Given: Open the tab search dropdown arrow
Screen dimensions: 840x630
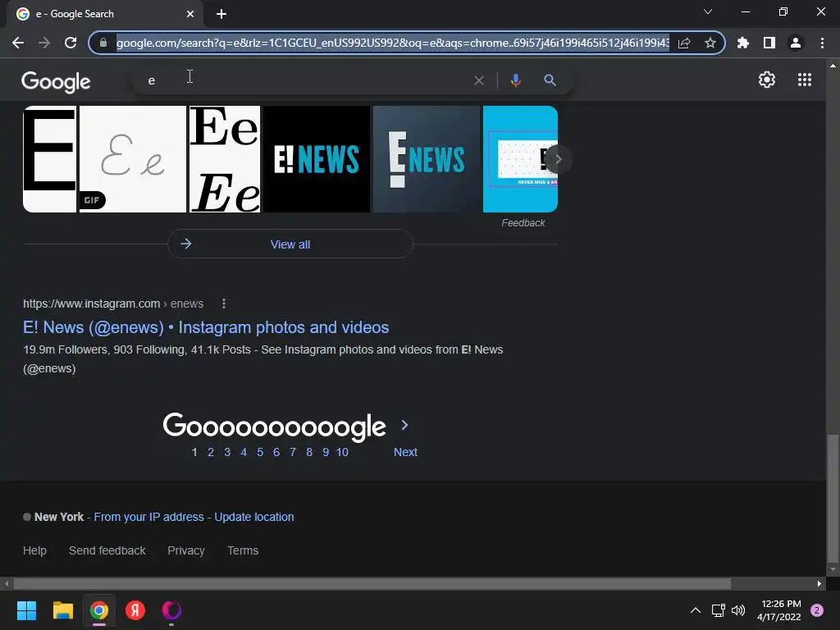Looking at the screenshot, I should point(708,11).
